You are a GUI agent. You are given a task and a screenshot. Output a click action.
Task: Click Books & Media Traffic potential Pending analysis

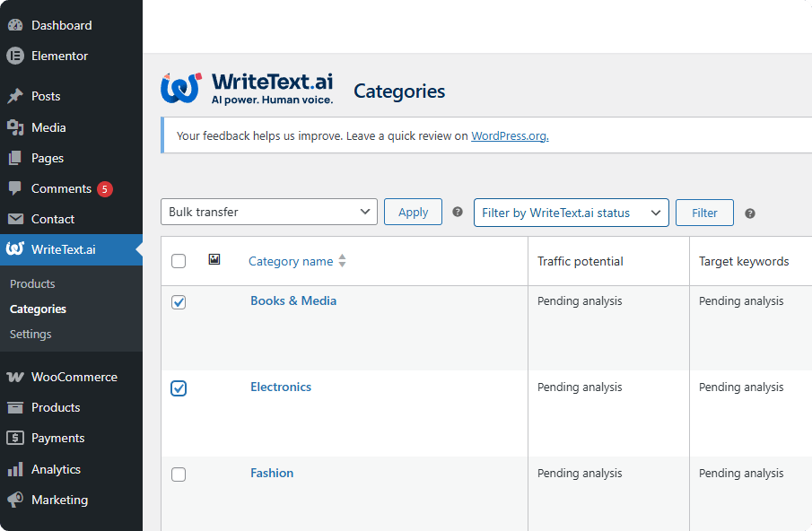pyautogui.click(x=580, y=301)
